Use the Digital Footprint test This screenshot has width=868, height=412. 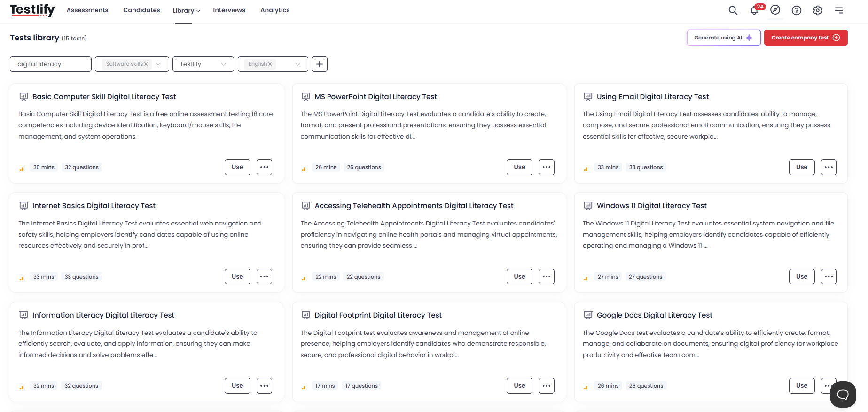(x=519, y=386)
